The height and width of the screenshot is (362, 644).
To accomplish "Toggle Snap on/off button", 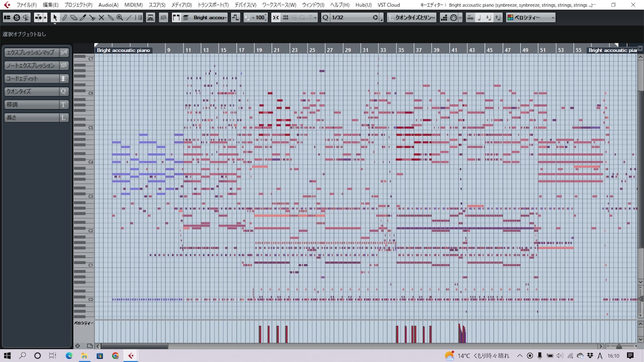I will pos(276,17).
